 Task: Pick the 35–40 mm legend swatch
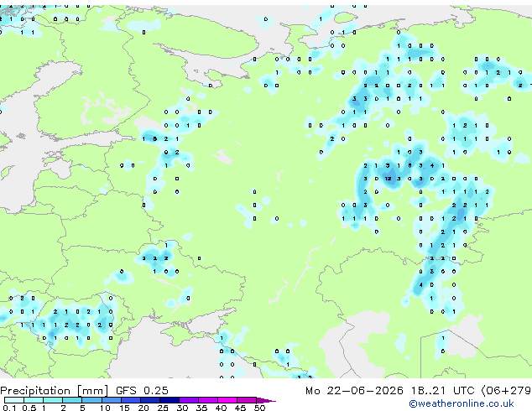tap(207, 400)
